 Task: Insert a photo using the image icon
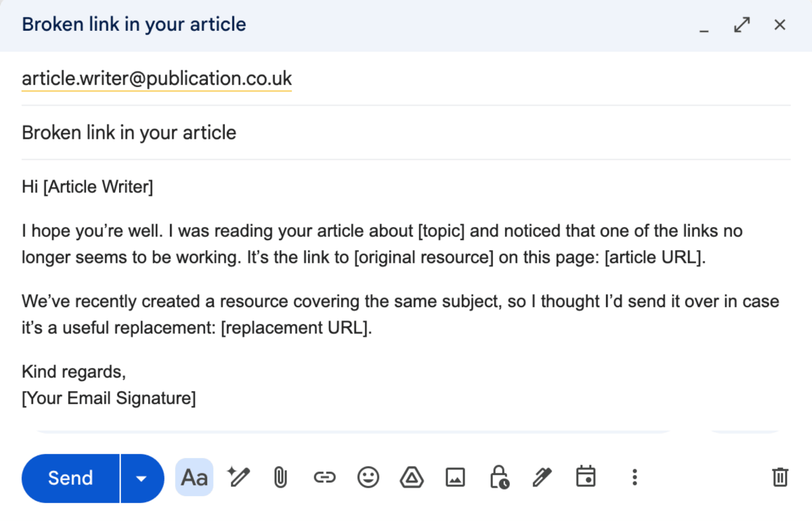coord(455,478)
